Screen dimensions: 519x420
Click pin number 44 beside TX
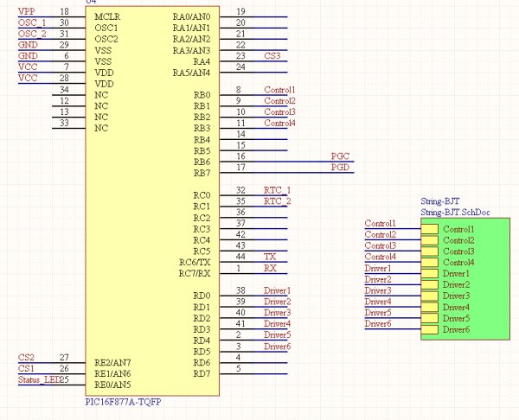click(x=240, y=257)
